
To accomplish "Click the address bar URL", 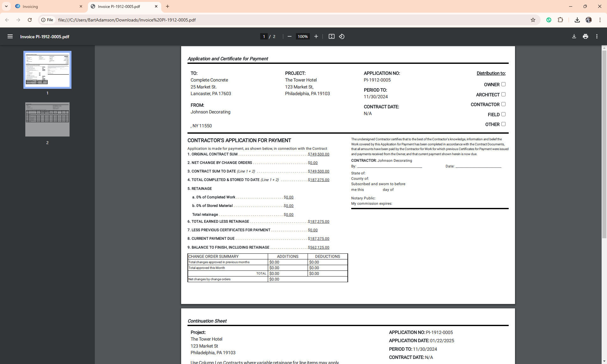I will point(127,20).
